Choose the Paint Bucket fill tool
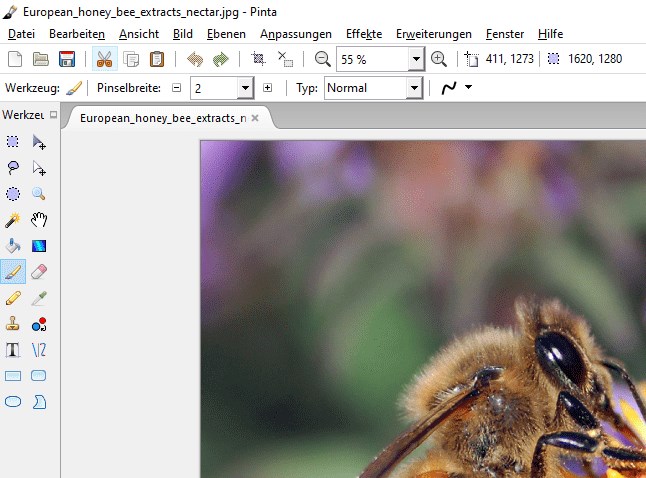The image size is (646, 478). [13, 246]
